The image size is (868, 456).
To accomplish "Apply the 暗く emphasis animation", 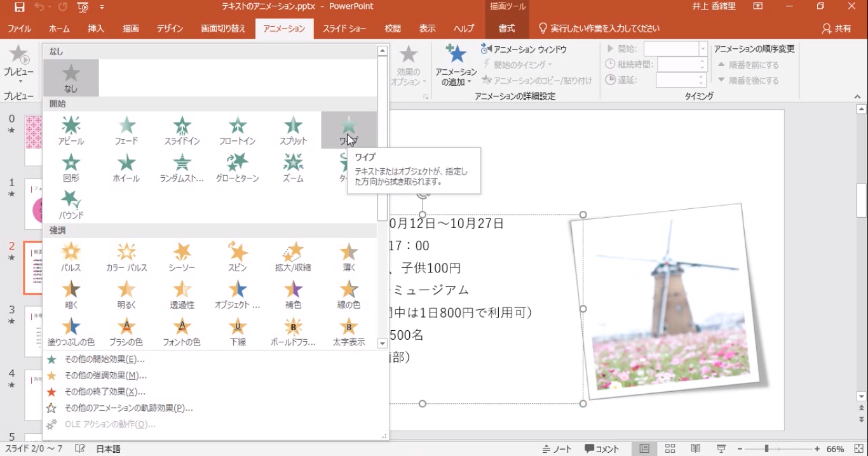I will tap(71, 294).
